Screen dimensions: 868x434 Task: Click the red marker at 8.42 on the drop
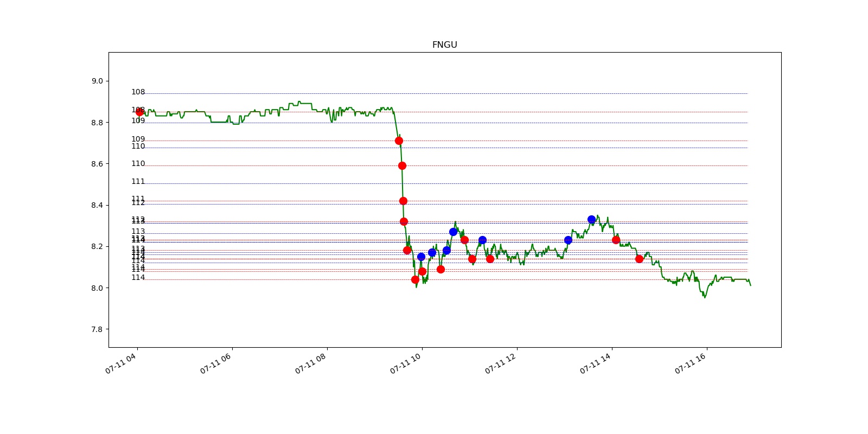(403, 201)
